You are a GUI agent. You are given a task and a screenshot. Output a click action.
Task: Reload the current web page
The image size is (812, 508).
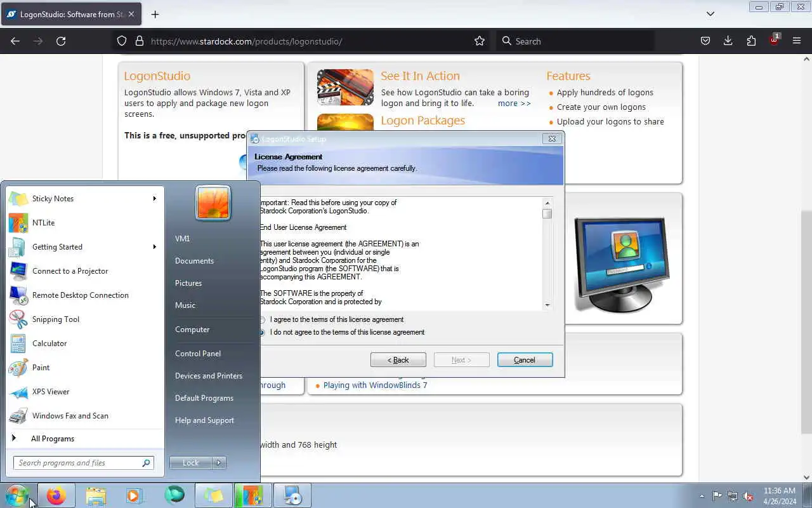tap(61, 41)
